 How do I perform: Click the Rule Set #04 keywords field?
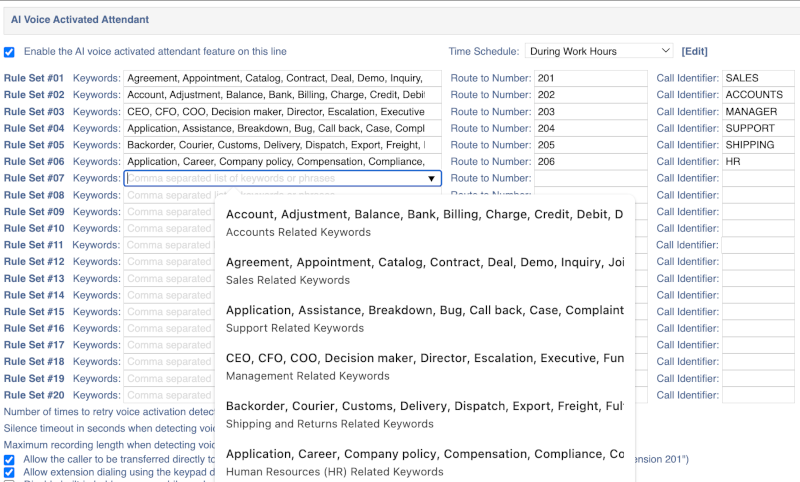282,129
